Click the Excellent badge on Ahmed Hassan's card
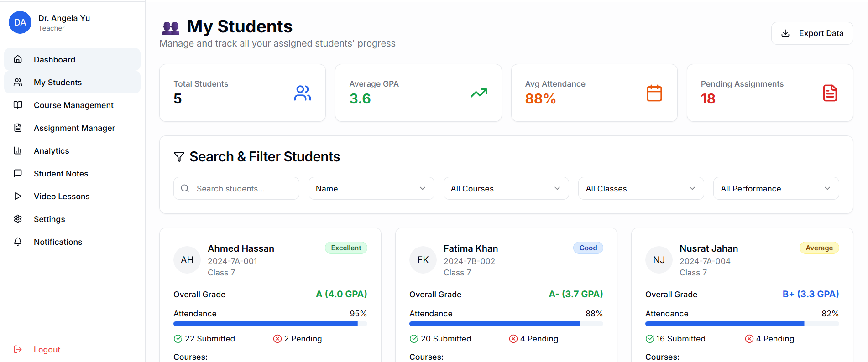 [x=346, y=248]
